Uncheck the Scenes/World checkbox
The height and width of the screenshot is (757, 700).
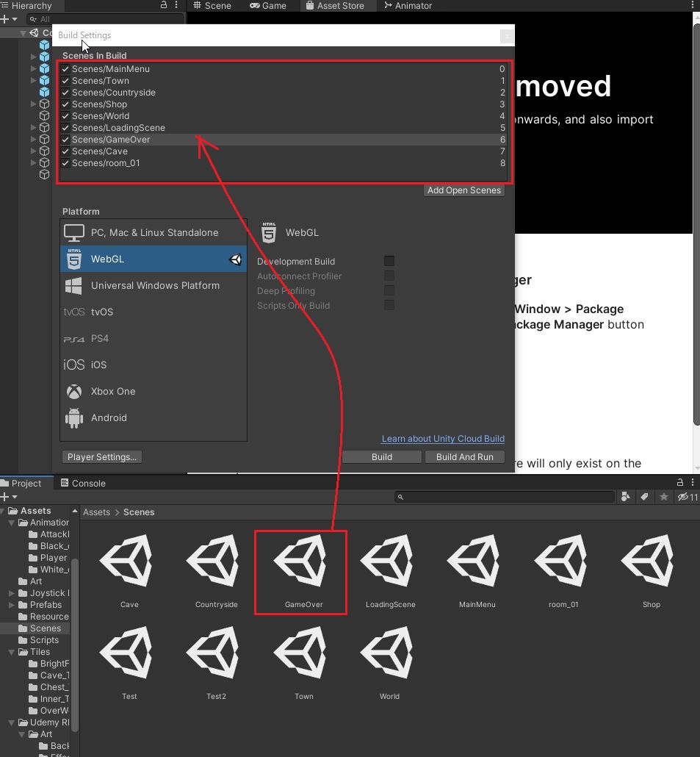pyautogui.click(x=65, y=116)
